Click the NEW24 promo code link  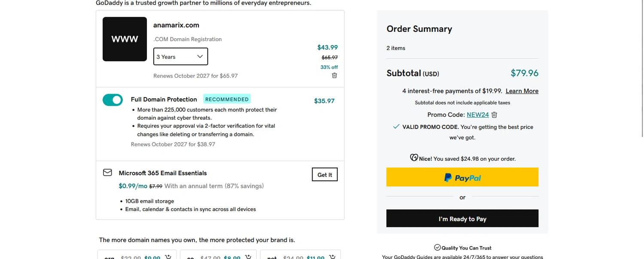(477, 115)
